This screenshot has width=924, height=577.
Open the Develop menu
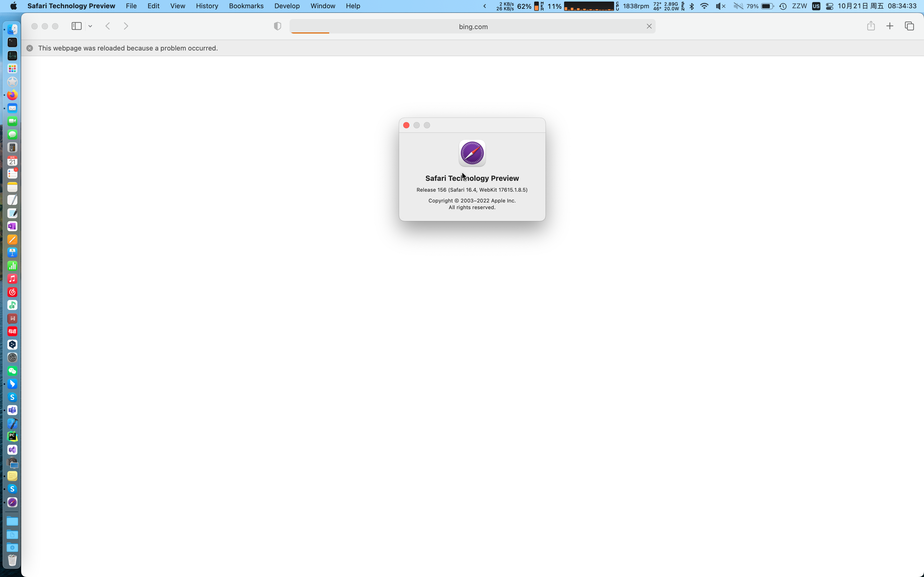pyautogui.click(x=287, y=6)
